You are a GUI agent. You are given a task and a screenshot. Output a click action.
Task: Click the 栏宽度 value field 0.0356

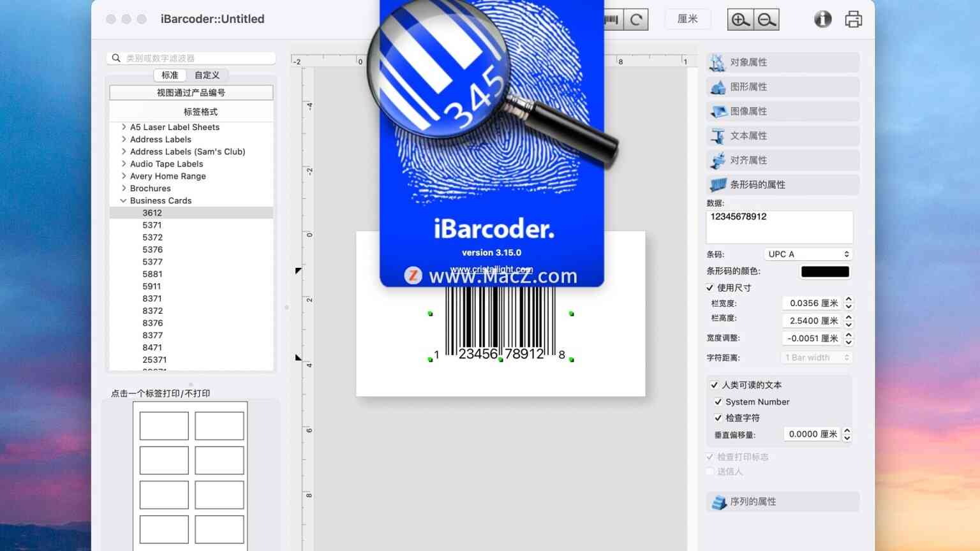812,303
